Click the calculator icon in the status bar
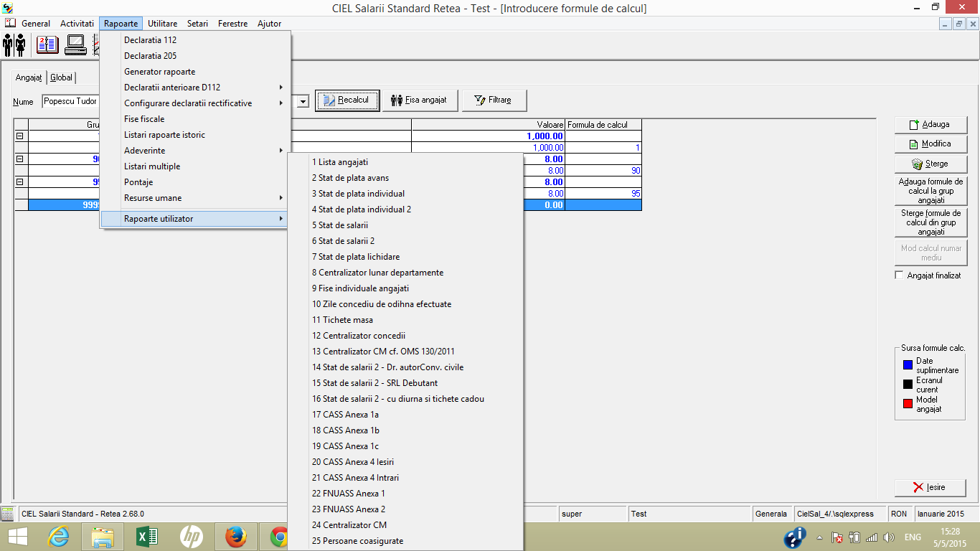Viewport: 980px width, 551px height. click(8, 514)
